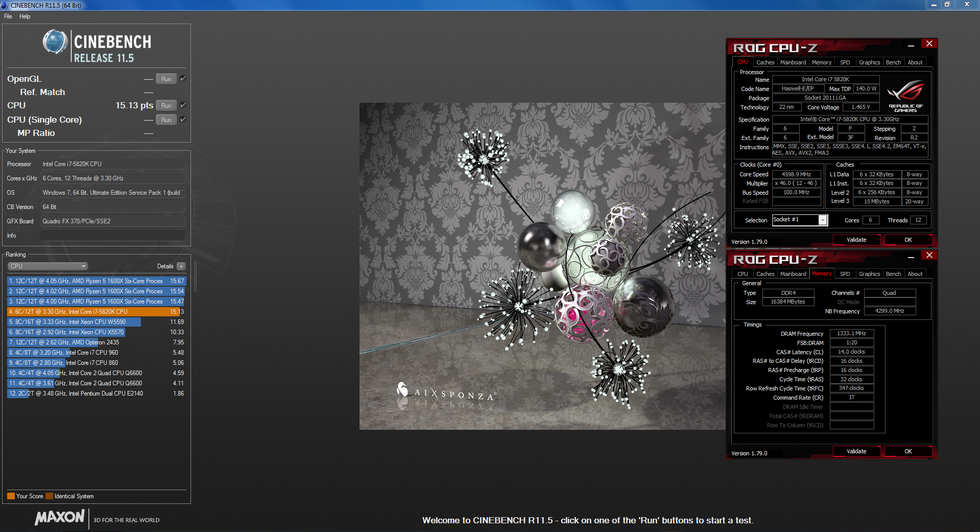This screenshot has height=532, width=980.
Task: Select ranking row 1 Ryzen 5 1600X 15.67
Action: tap(97, 281)
